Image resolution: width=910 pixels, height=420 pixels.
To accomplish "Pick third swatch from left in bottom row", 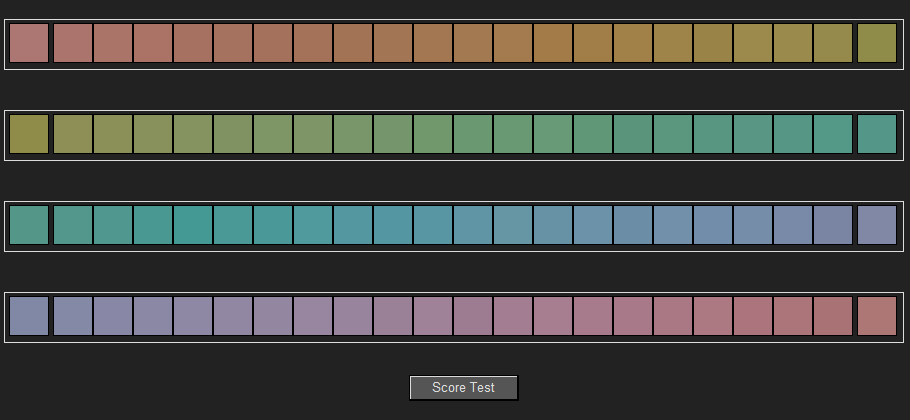I will tap(113, 316).
